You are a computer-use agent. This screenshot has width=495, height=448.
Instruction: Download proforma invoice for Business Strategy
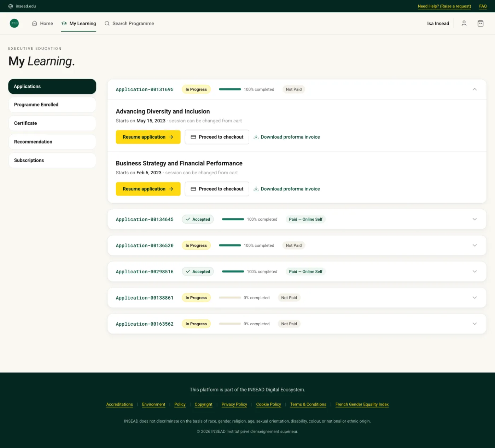(287, 189)
